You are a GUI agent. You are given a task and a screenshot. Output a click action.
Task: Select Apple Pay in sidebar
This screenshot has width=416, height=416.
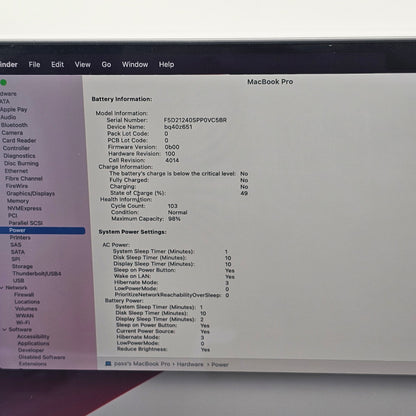(x=13, y=109)
